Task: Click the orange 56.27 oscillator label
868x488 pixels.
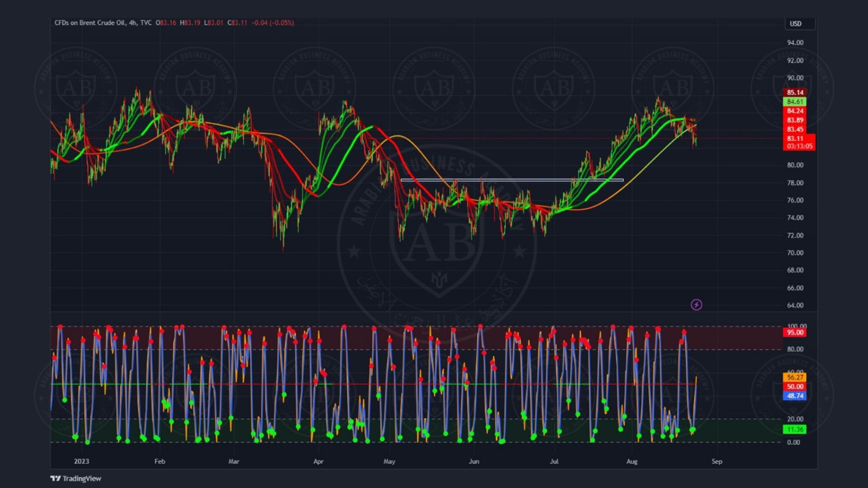Action: point(795,378)
